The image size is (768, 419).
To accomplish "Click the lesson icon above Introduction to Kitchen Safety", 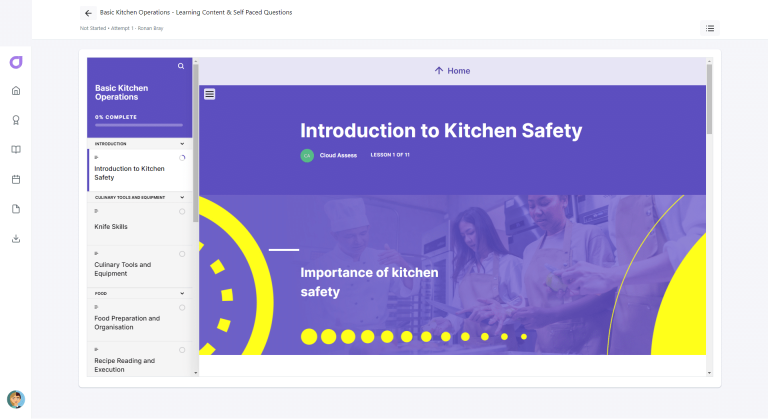I will coord(96,157).
